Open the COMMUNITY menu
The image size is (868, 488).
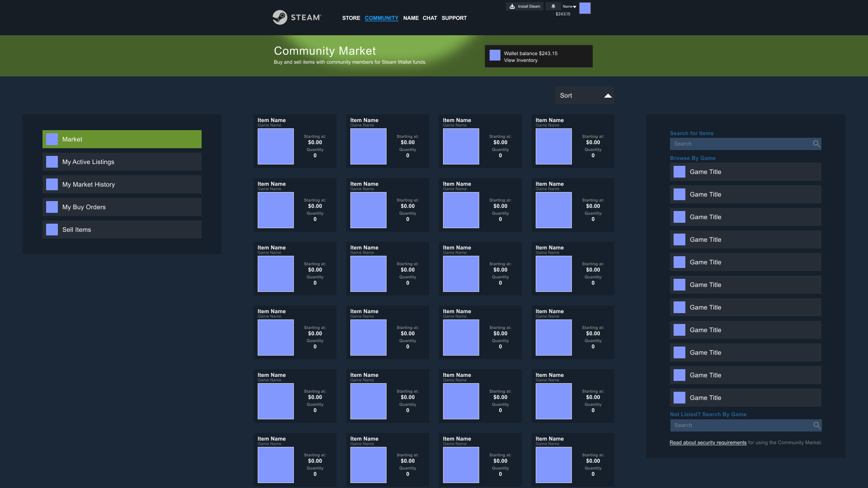[381, 18]
